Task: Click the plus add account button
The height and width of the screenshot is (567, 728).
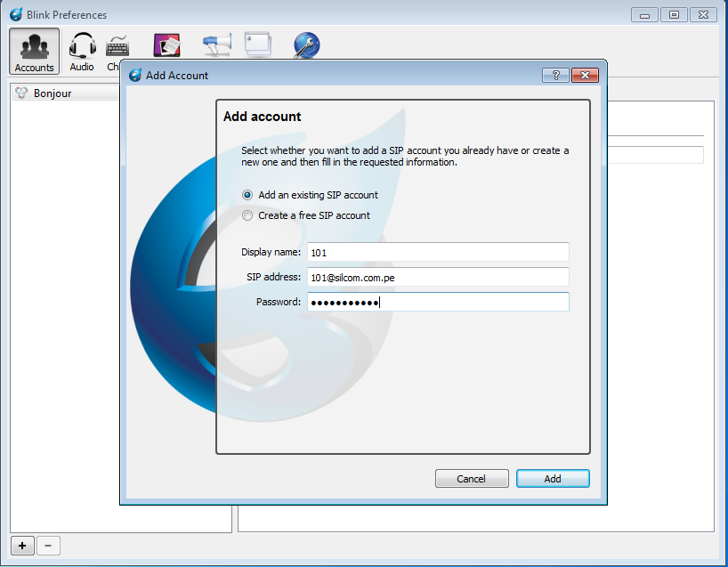Action: point(22,545)
